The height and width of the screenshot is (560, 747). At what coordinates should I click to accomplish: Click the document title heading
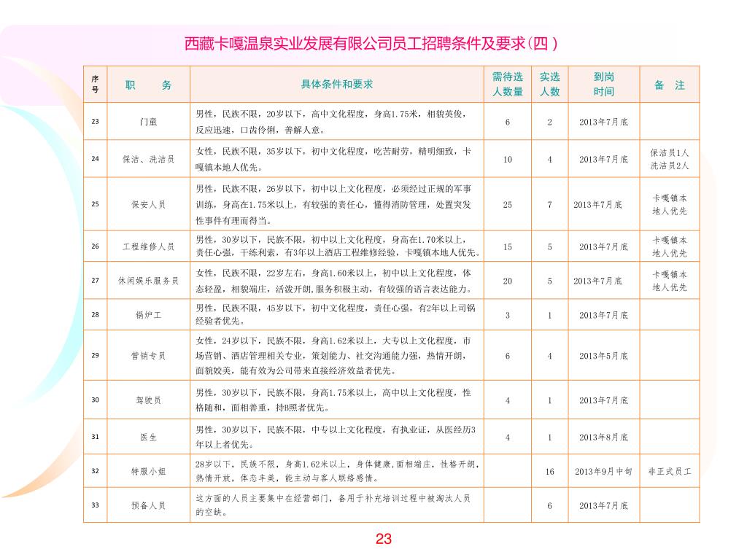[371, 44]
